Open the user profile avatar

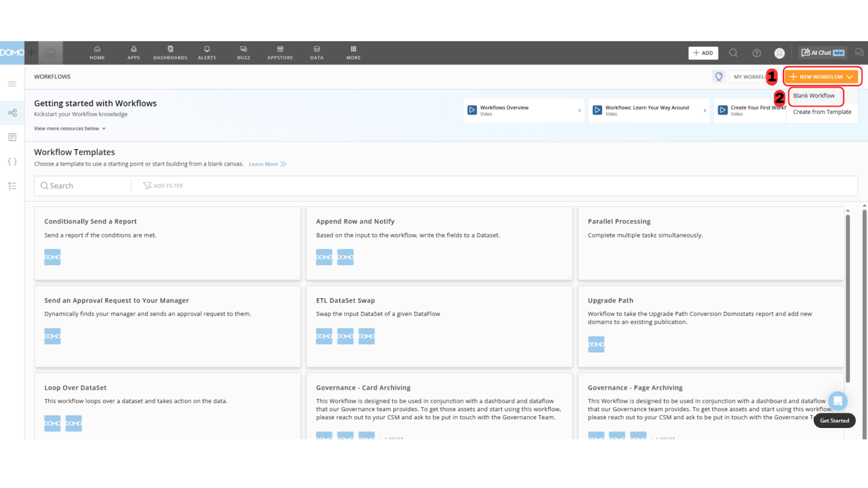coord(780,53)
